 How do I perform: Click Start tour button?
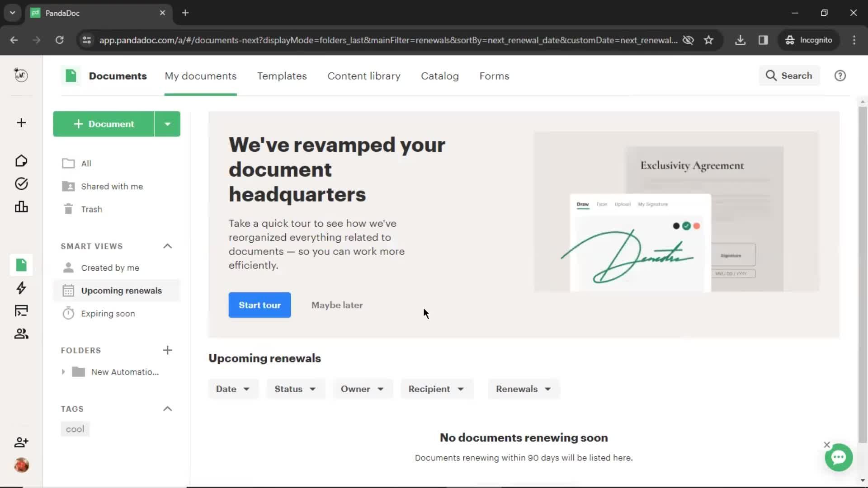coord(259,305)
